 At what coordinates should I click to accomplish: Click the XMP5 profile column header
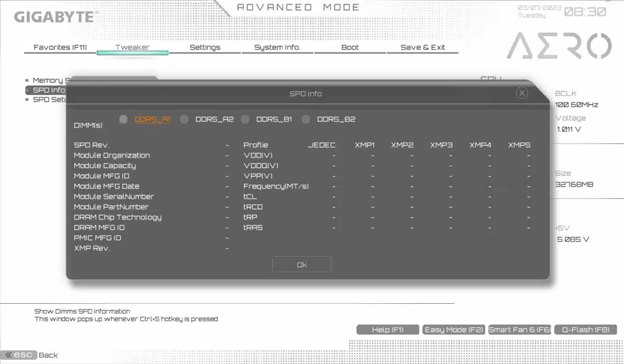pos(519,145)
